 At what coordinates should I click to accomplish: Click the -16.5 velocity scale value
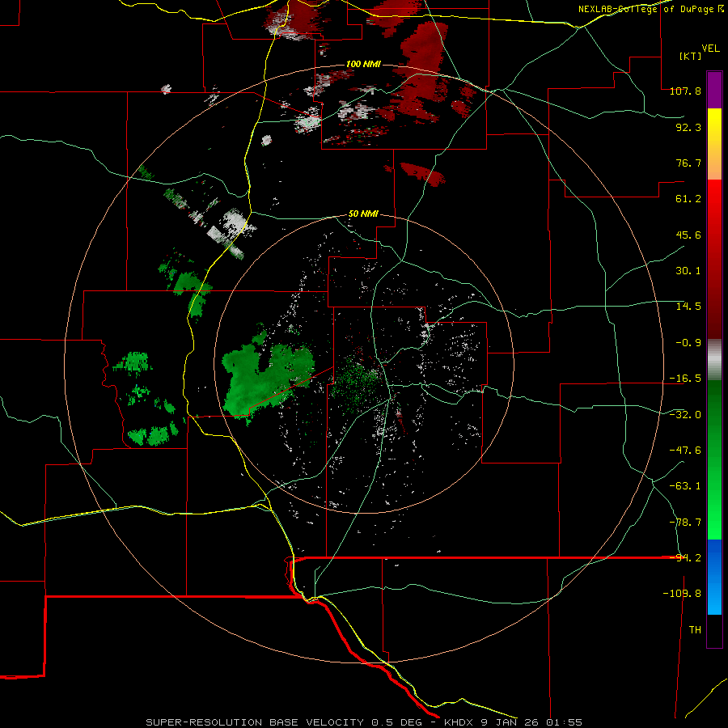(x=685, y=379)
